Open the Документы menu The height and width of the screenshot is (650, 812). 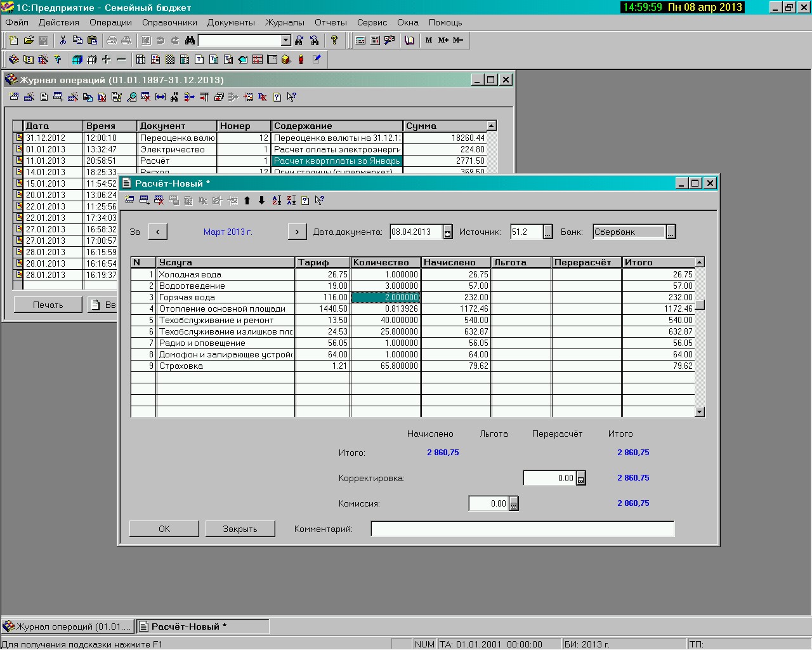[x=231, y=22]
